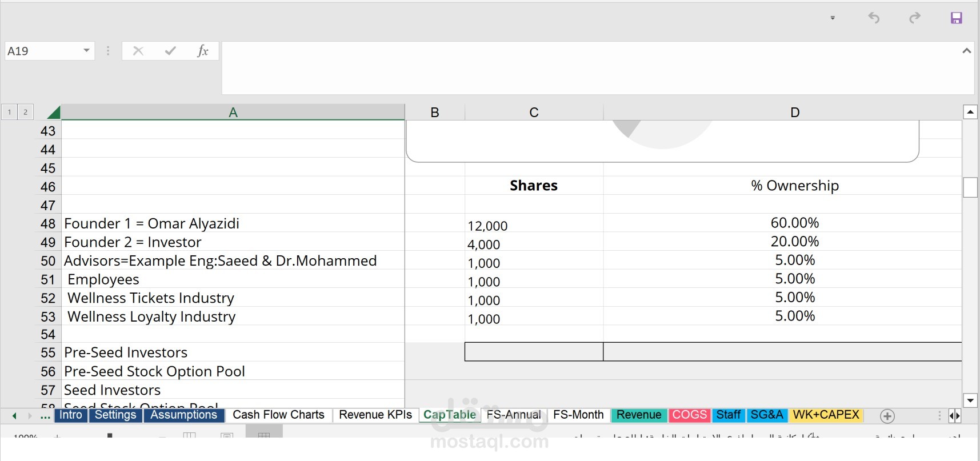This screenshot has height=461, width=980.
Task: Click 'Seed Investors' cell
Action: pyautogui.click(x=233, y=390)
